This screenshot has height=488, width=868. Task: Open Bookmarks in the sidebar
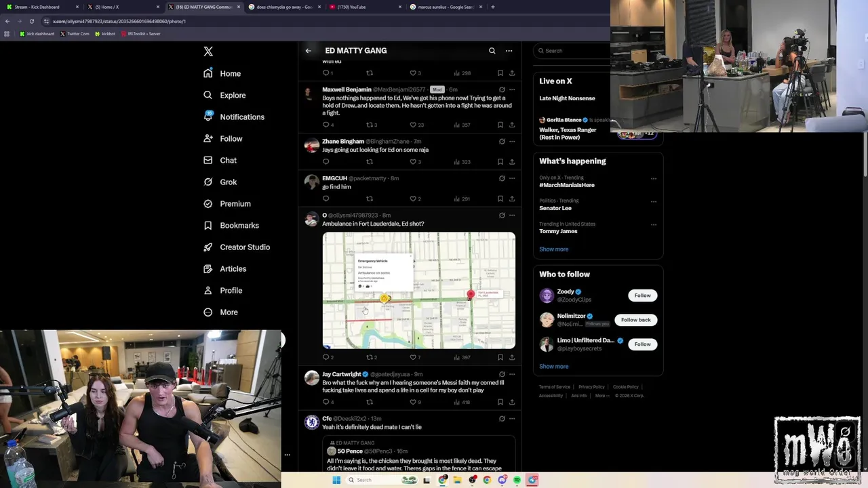click(231, 225)
